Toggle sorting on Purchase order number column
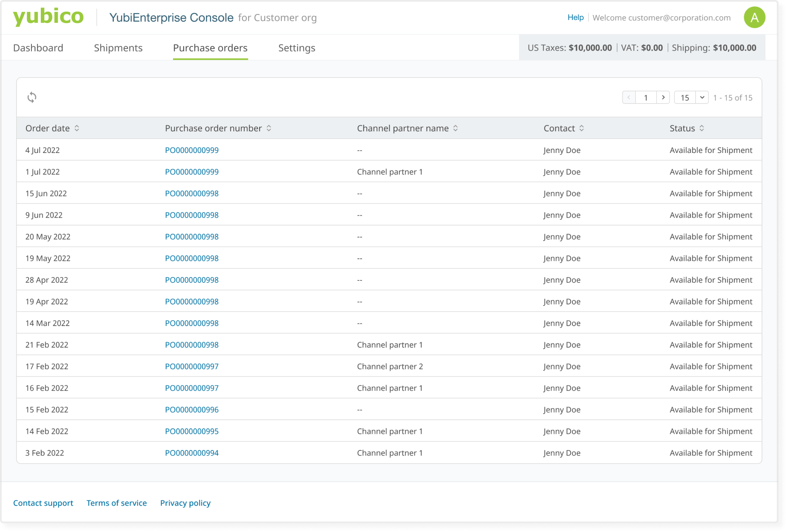Image resolution: width=787 pixels, height=532 pixels. tap(269, 128)
